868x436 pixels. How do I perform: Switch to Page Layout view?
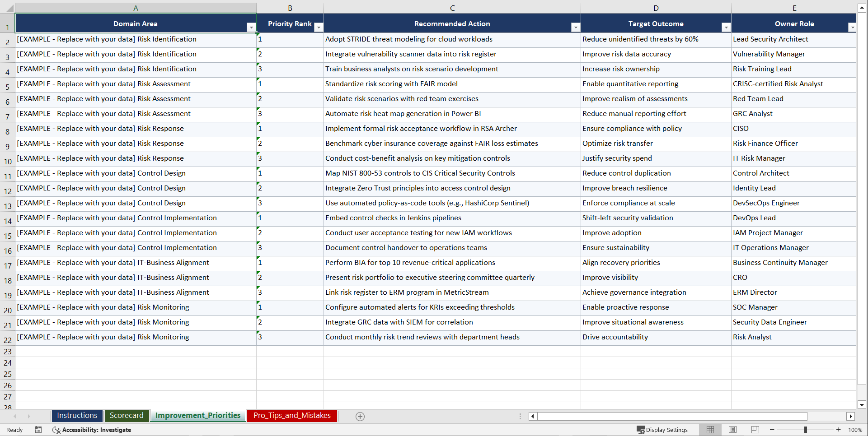click(732, 430)
